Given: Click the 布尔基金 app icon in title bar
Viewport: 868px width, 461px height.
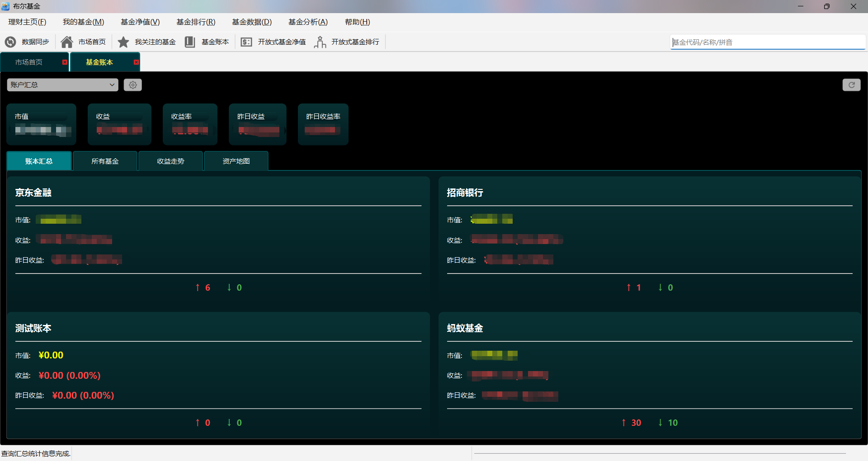Looking at the screenshot, I should tap(5, 6).
